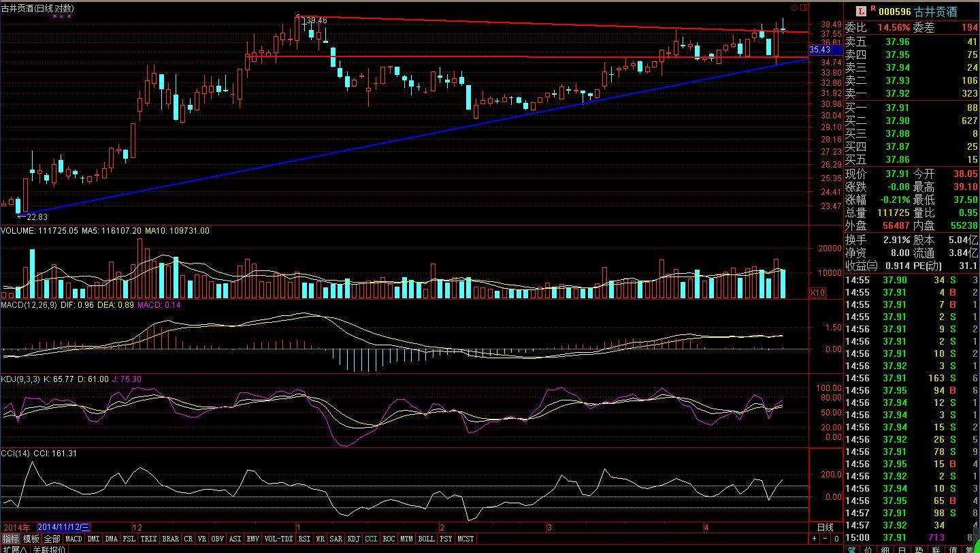This screenshot has width=980, height=553.
Task: Switch indicator to MACD
Action: click(73, 539)
